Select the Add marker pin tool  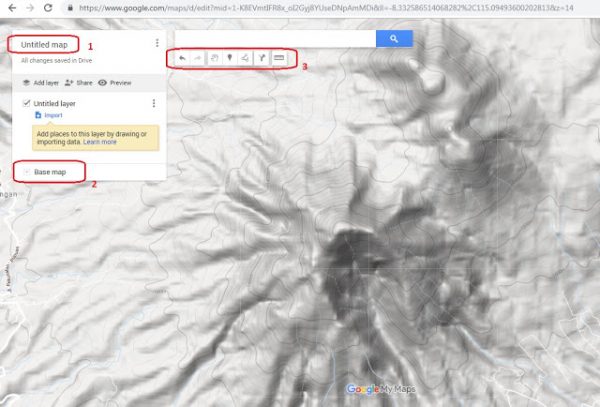[x=230, y=60]
